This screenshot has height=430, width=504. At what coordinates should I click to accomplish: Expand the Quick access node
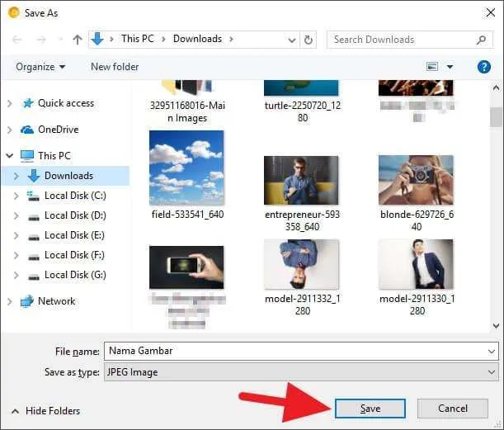pyautogui.click(x=10, y=103)
